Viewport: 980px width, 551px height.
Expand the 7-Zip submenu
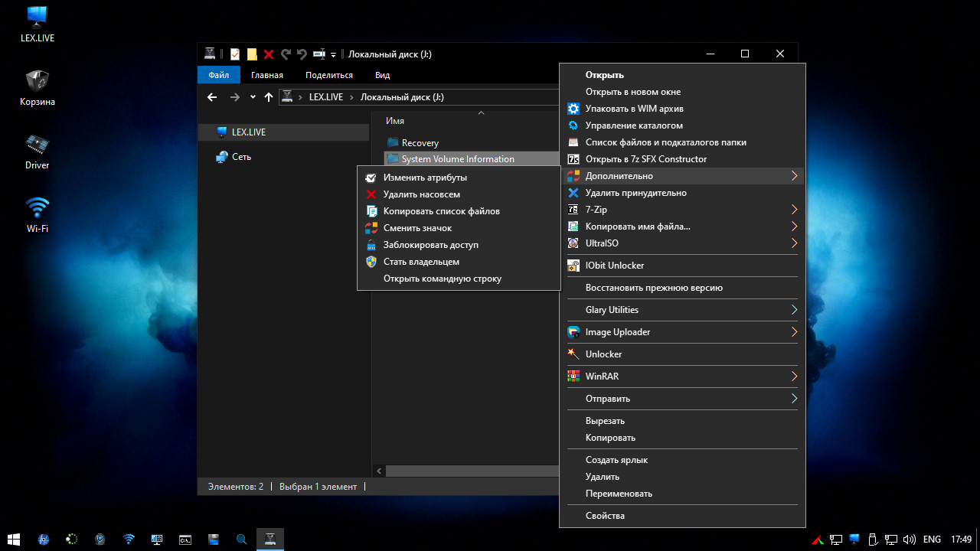793,210
